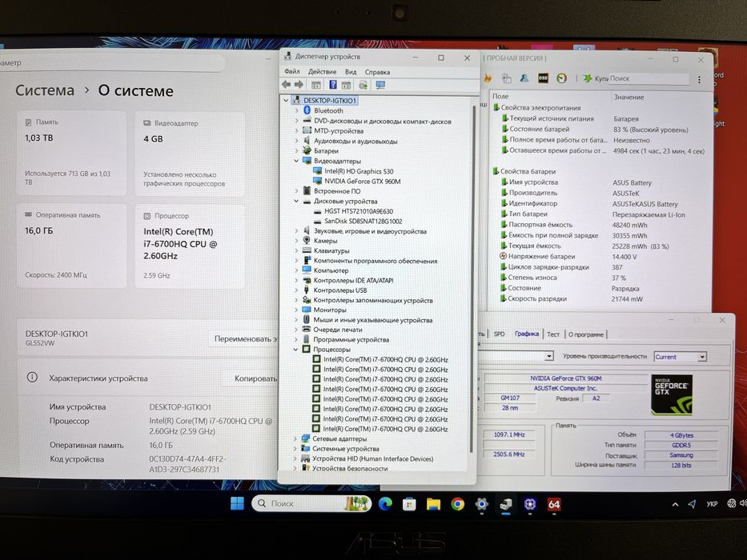Switch to the О программе tab

[585, 334]
